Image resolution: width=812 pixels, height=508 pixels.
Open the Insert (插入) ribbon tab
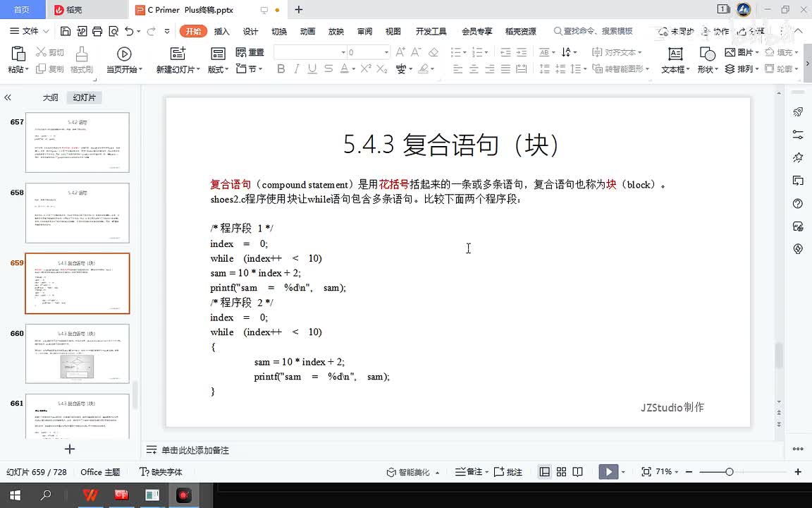(221, 31)
